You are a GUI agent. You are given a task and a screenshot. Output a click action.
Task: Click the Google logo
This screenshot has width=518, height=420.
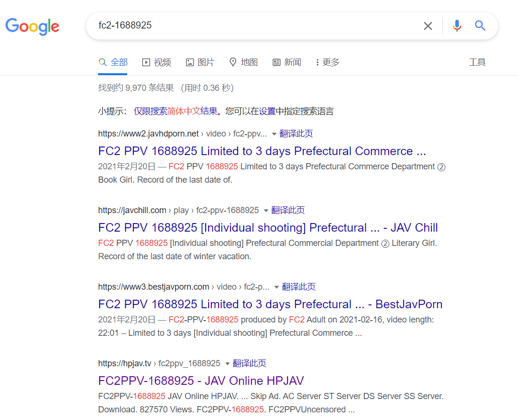[x=32, y=26]
